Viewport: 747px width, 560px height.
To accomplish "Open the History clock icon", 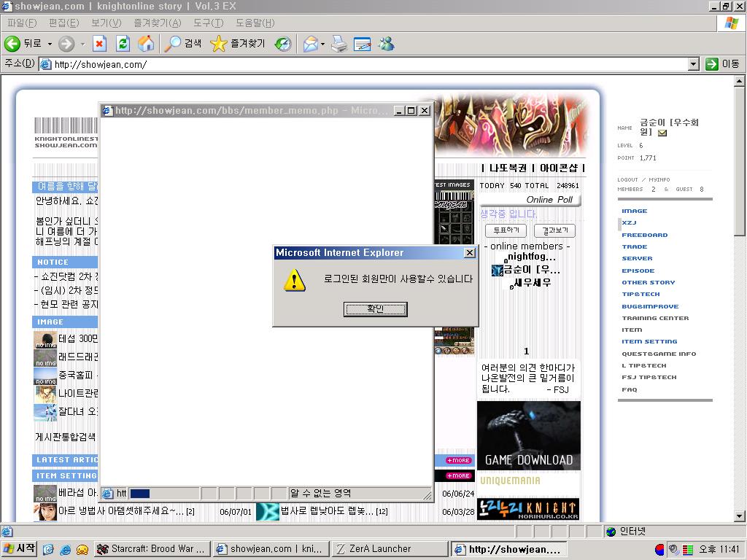I will (283, 44).
